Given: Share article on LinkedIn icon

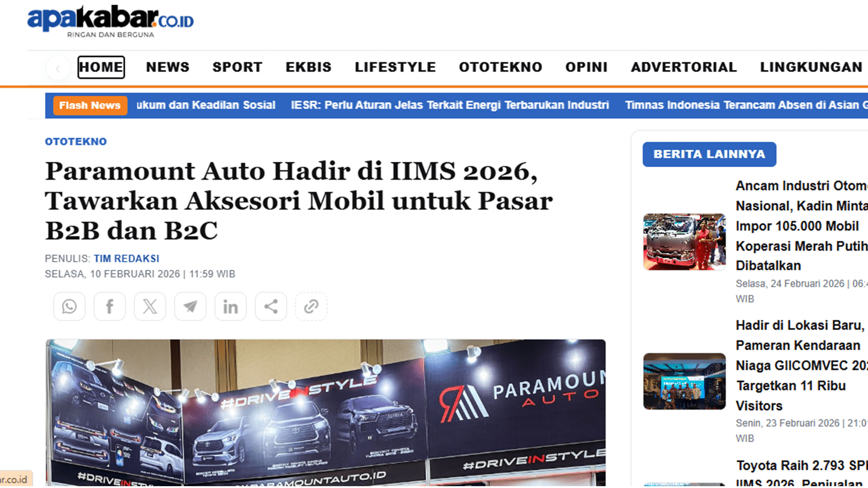Looking at the screenshot, I should point(230,307).
